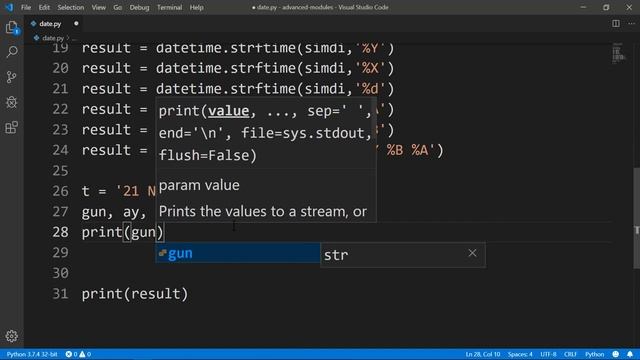Click the minimap code overview
Viewport: 640px width, 360px height.
pos(618,53)
